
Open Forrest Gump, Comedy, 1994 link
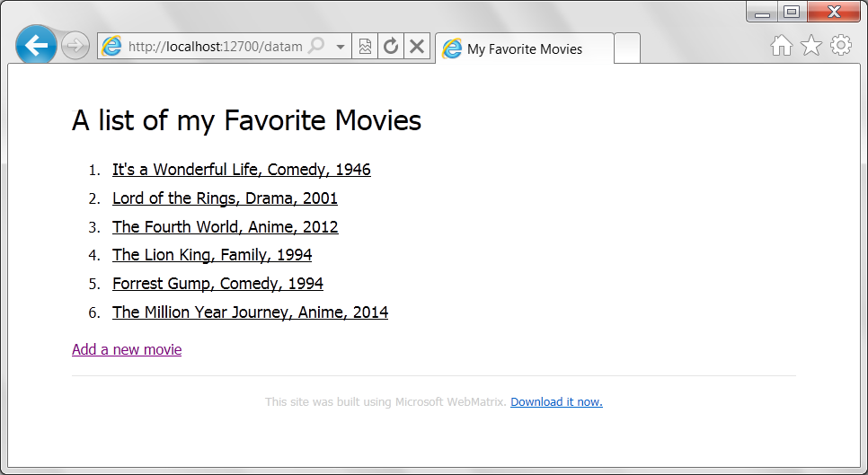click(x=217, y=283)
